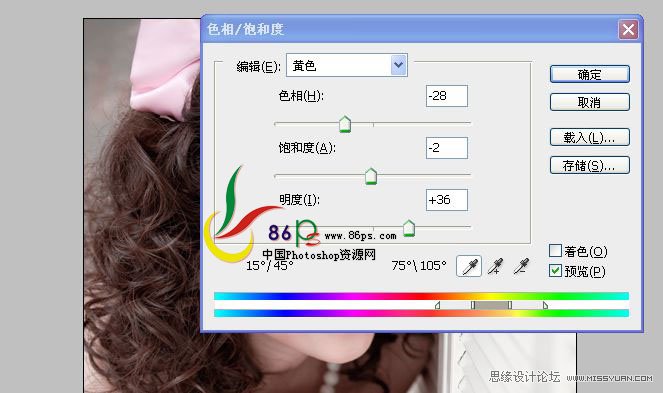663x393 pixels.
Task: Click the 载入(L)... load button
Action: 589,137
